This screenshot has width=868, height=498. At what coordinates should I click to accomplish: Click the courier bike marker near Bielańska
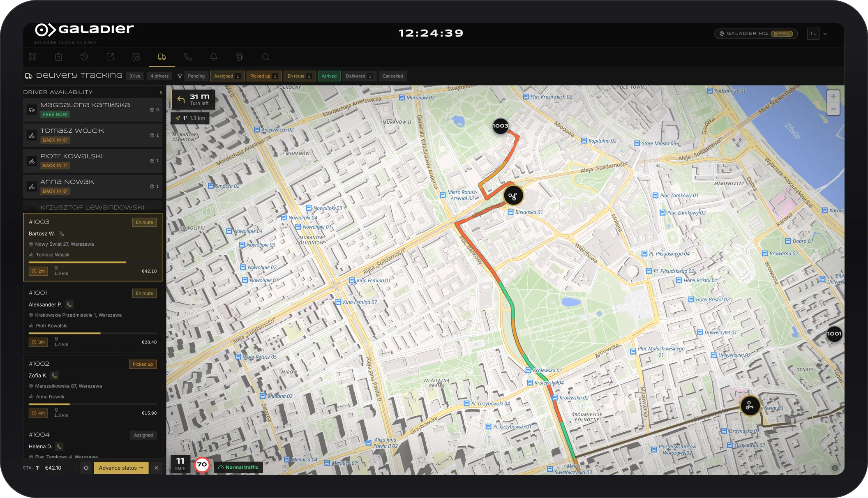click(513, 196)
